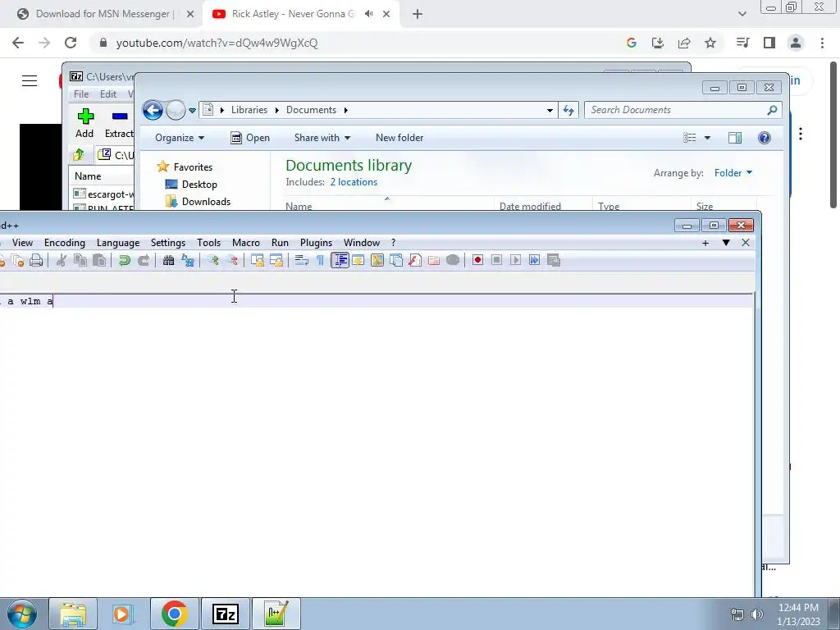Click the Stop Recording macro icon
The width and height of the screenshot is (840, 630).
pos(496,260)
